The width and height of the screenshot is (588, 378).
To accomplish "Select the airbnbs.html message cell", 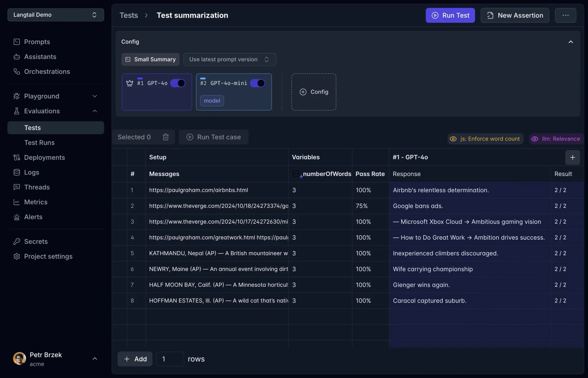I will (x=217, y=190).
